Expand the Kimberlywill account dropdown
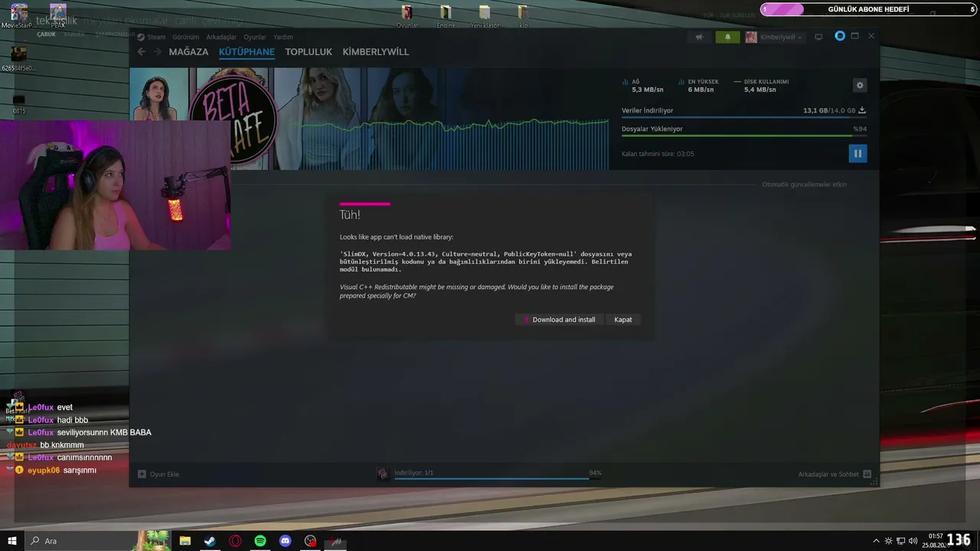The width and height of the screenshot is (980, 551). (775, 37)
